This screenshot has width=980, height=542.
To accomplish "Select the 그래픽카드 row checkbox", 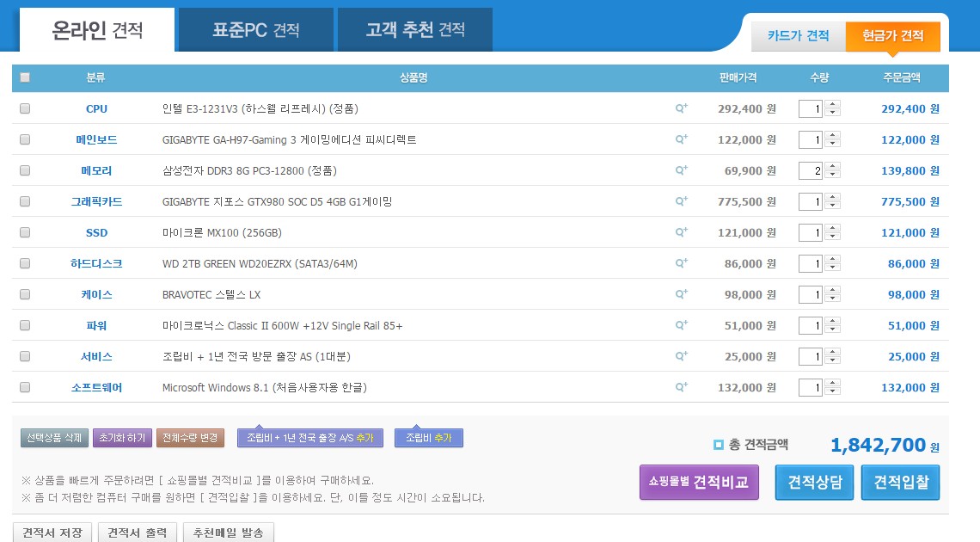I will click(25, 202).
